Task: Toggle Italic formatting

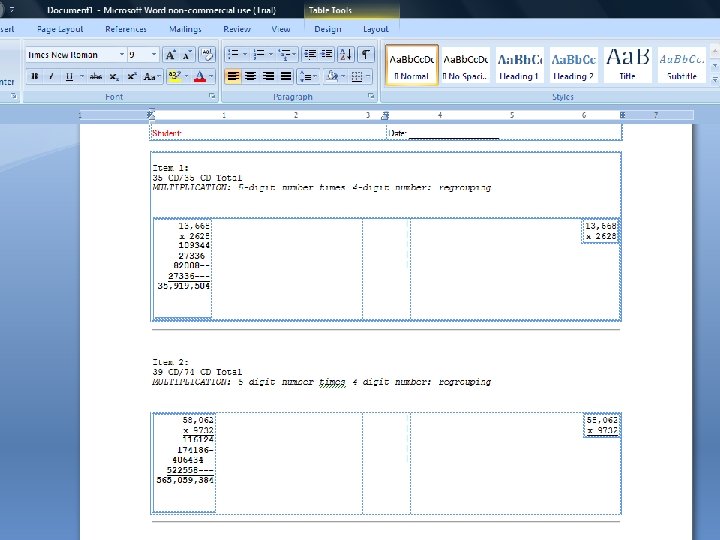Action: point(51,76)
